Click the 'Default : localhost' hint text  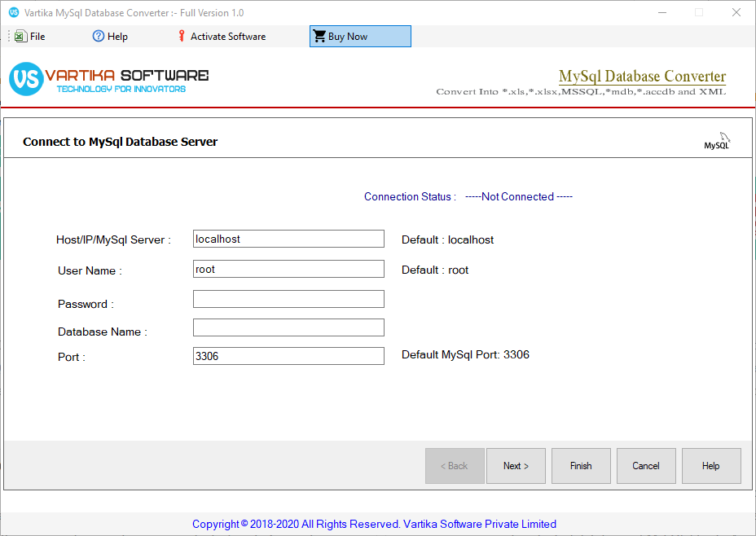coord(447,240)
